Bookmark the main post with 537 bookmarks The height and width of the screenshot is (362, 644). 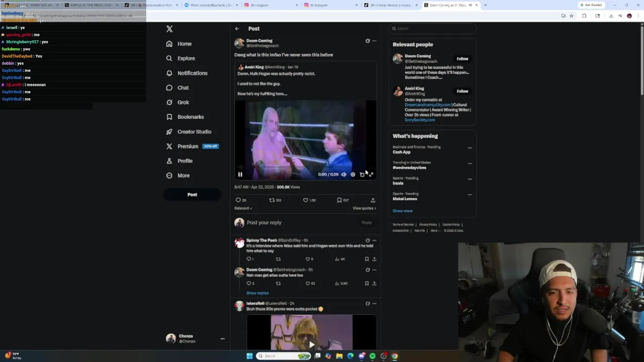[x=343, y=200]
